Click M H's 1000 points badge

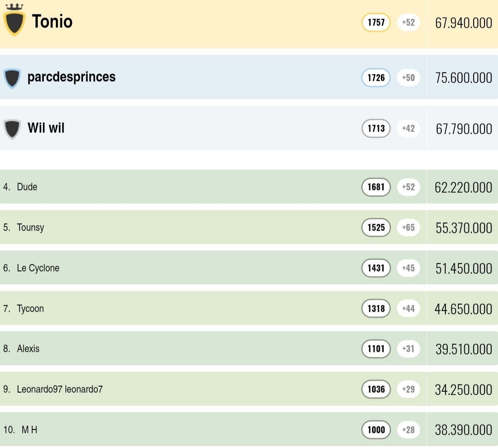click(376, 430)
